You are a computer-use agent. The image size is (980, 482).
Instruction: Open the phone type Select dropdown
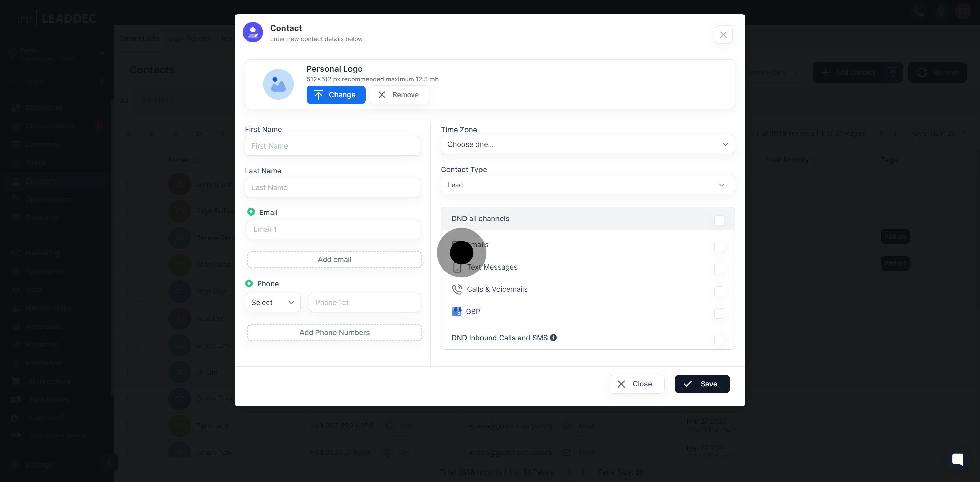click(272, 302)
